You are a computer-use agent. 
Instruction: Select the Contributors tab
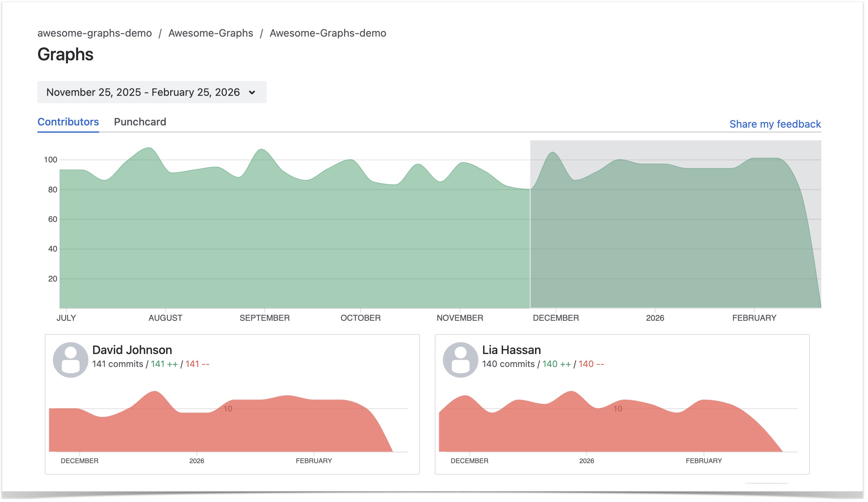68,122
